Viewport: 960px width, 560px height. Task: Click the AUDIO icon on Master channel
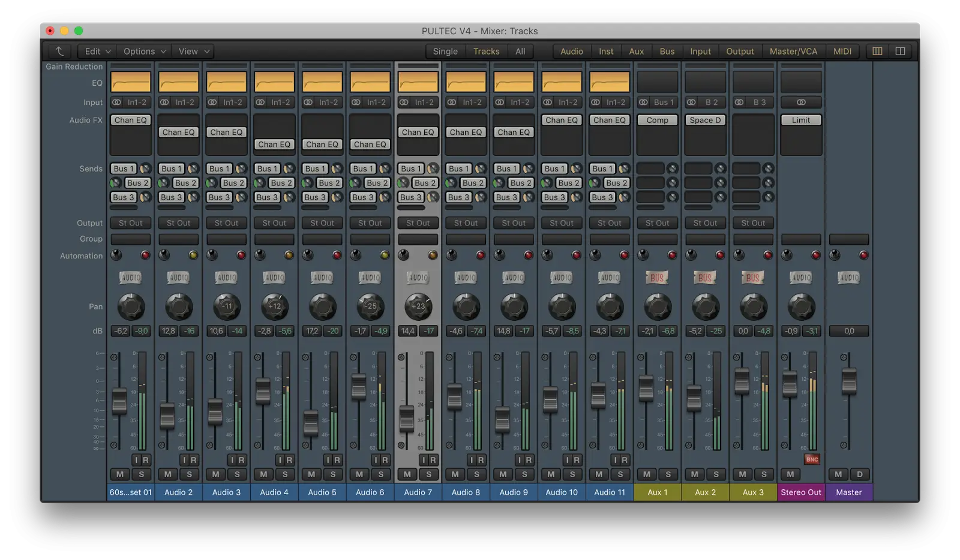pyautogui.click(x=849, y=278)
